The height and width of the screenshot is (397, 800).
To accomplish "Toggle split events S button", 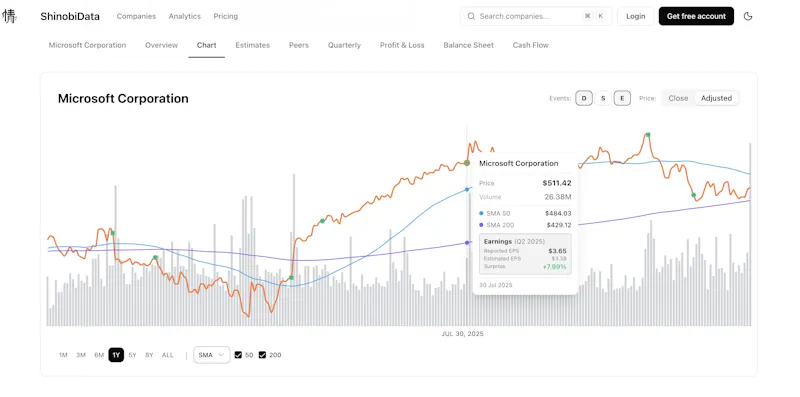I will tap(603, 98).
